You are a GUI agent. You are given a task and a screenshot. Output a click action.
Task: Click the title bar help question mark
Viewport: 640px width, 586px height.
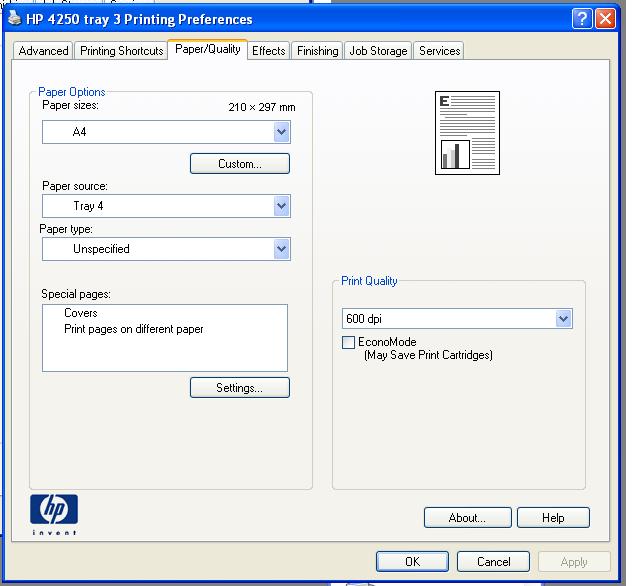tap(582, 19)
